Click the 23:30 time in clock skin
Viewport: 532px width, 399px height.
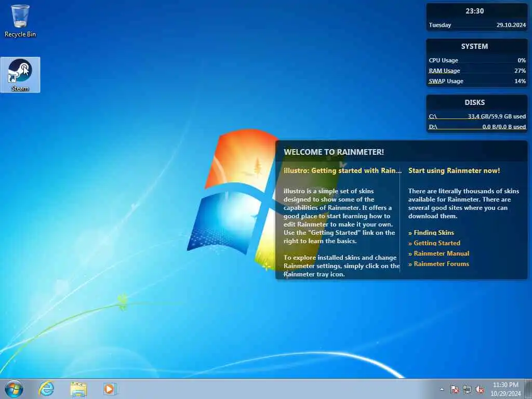[x=475, y=11]
